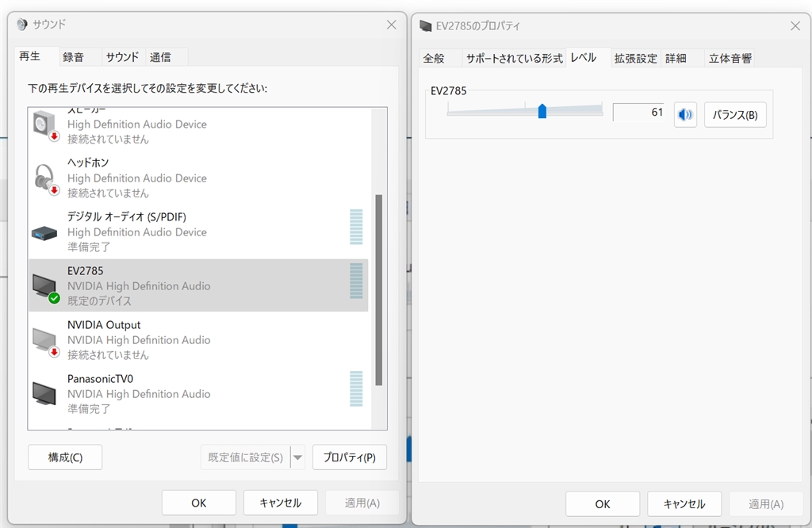
Task: Click the EV2785 monitor icon with green check
Action: click(x=45, y=289)
